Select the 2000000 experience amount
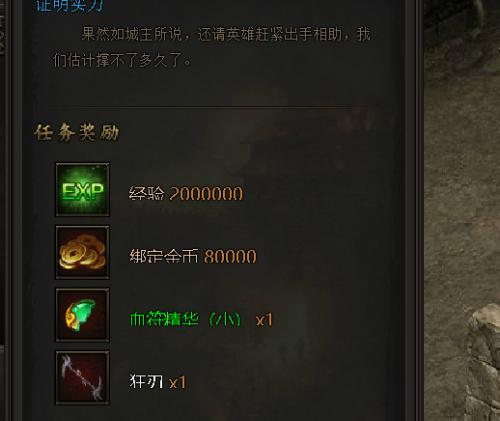This screenshot has height=421, width=500. pos(206,194)
